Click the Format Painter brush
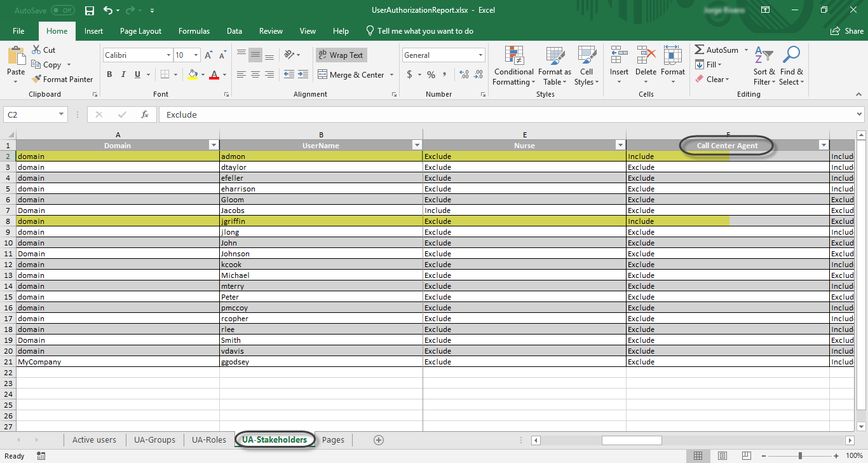This screenshot has height=463, width=868. [36, 79]
